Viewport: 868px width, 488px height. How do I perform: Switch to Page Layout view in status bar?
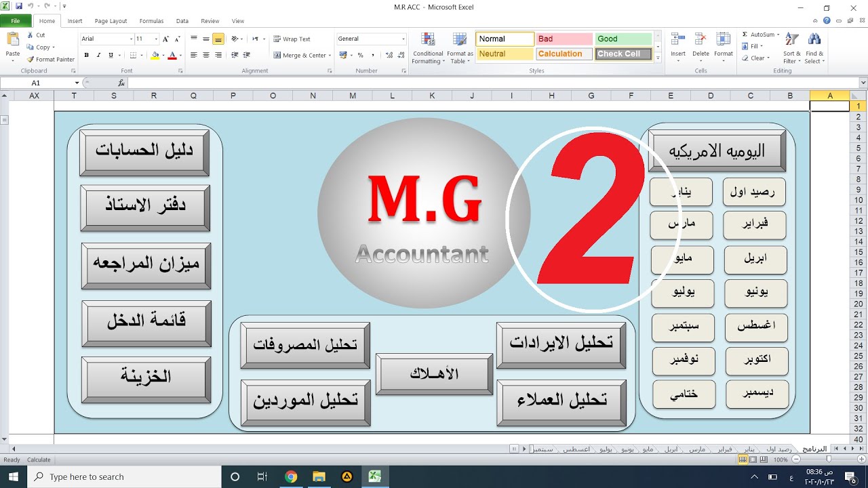click(x=753, y=460)
